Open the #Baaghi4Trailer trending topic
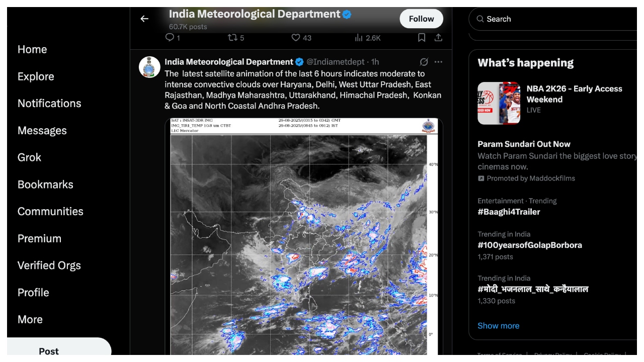Image resolution: width=644 pixels, height=362 pixels. click(x=509, y=212)
